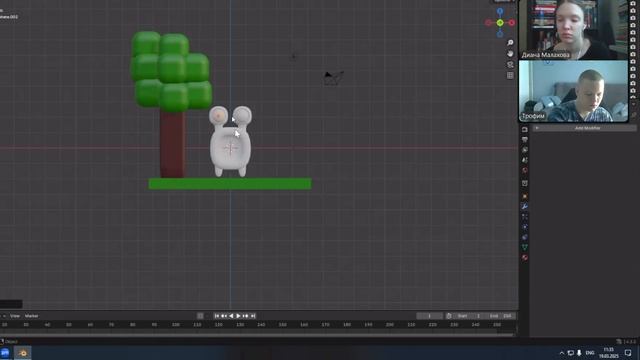The width and height of the screenshot is (640, 360).
Task: Open the Object Constraints properties tab
Action: (x=524, y=237)
